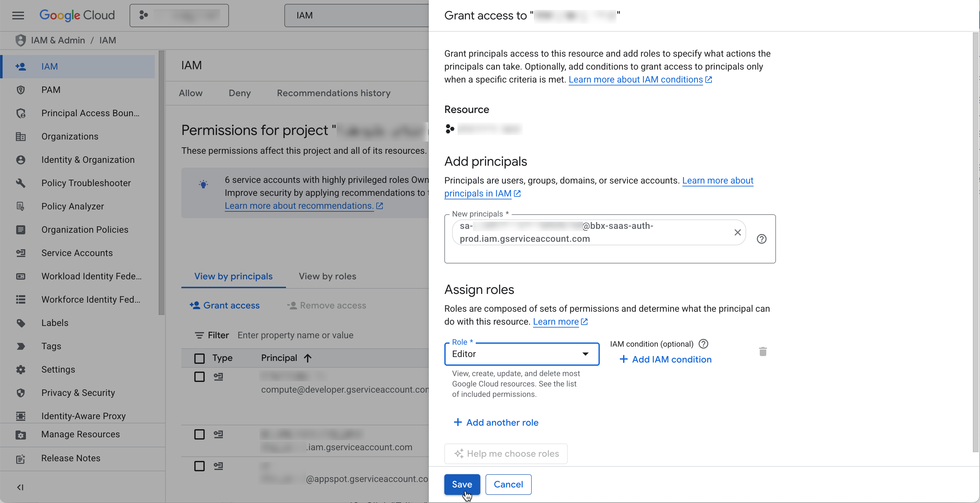The height and width of the screenshot is (503, 980).
Task: Expand Add another role
Action: pos(496,422)
